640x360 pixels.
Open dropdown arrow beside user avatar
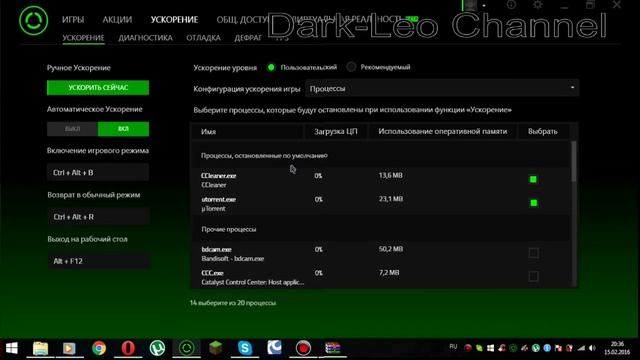click(484, 5)
